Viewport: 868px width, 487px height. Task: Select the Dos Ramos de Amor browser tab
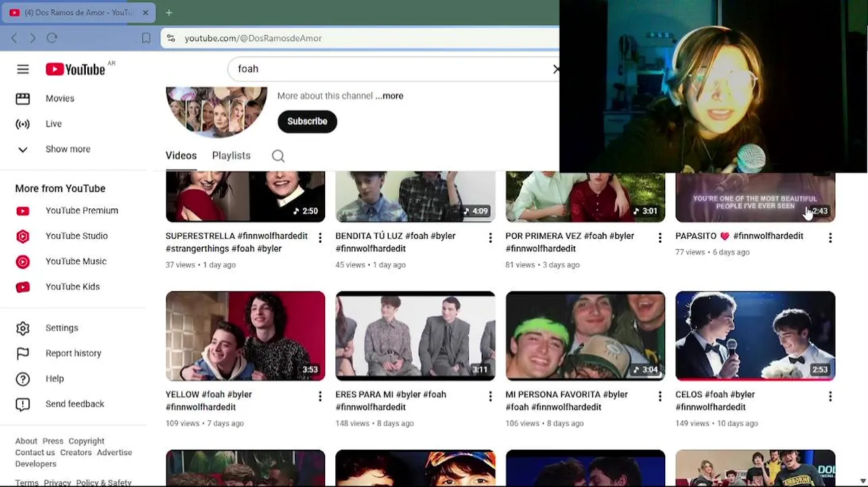(x=79, y=12)
